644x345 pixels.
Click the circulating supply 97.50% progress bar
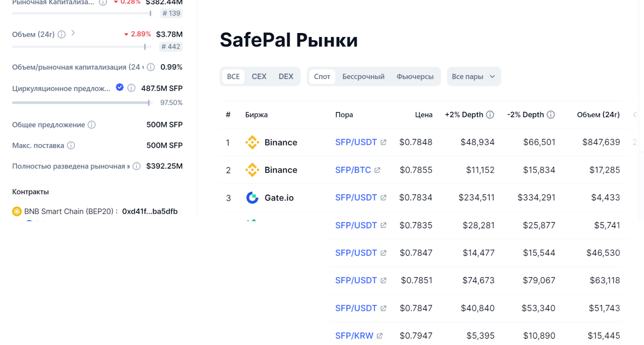81,103
